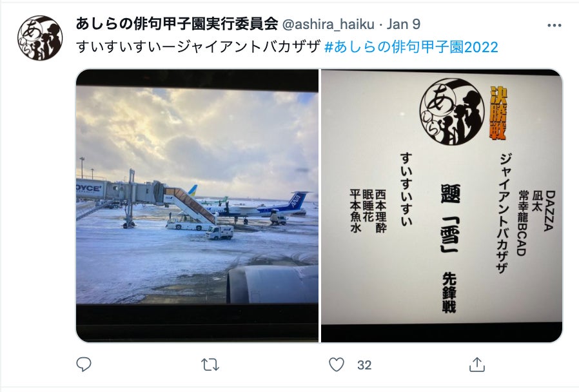The height and width of the screenshot is (392, 579).
Task: Open the snowy airport photo
Action: click(197, 206)
